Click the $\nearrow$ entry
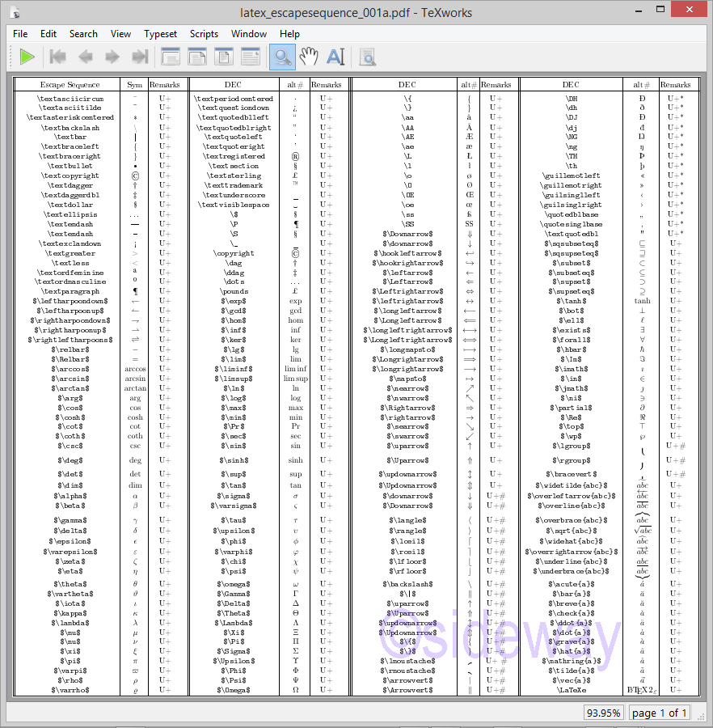Image resolution: width=713 pixels, height=728 pixels. (407, 388)
